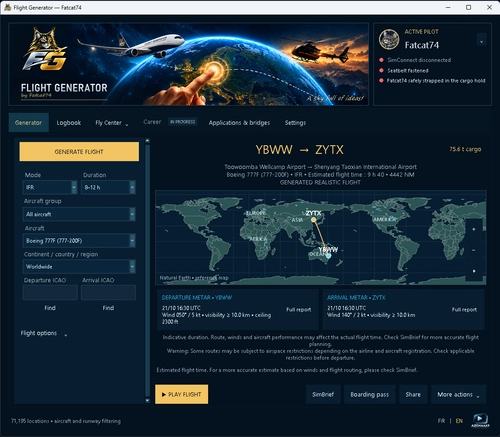Click the PLAY FLIGHT button
This screenshot has height=437, width=500.
coord(182,394)
